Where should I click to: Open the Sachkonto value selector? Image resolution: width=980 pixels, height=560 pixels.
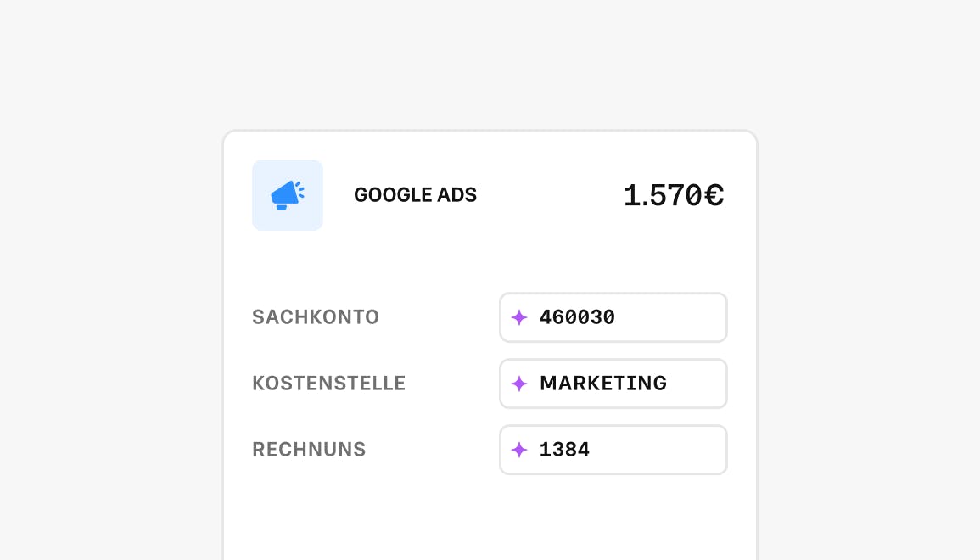[x=613, y=317]
